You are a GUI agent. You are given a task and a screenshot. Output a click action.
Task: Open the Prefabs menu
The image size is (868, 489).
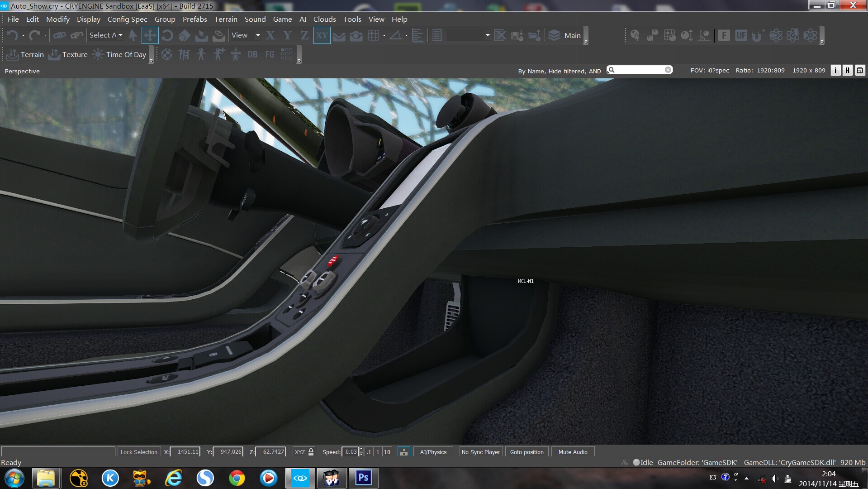pos(194,19)
